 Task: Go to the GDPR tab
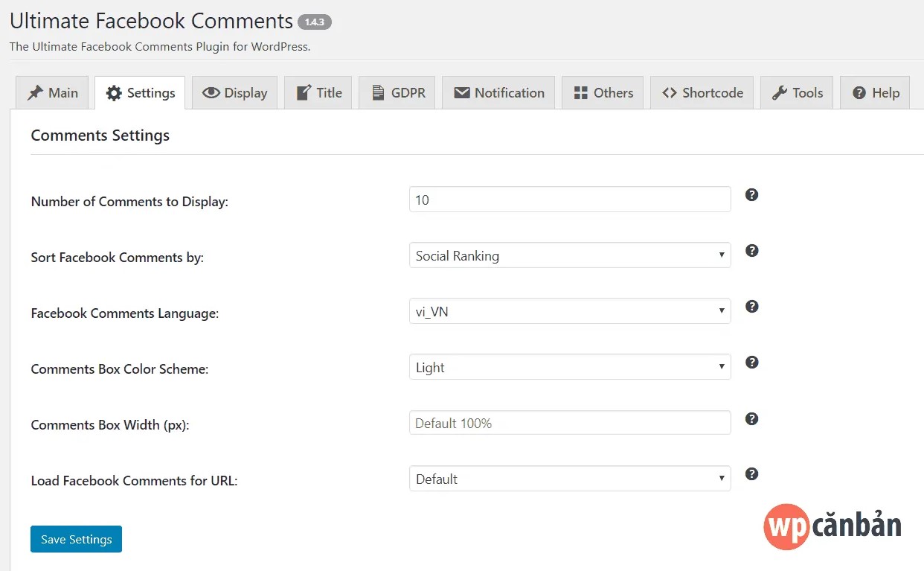tap(397, 93)
